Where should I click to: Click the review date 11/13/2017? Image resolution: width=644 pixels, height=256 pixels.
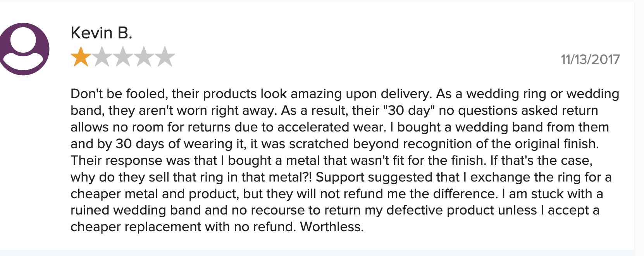(x=590, y=59)
